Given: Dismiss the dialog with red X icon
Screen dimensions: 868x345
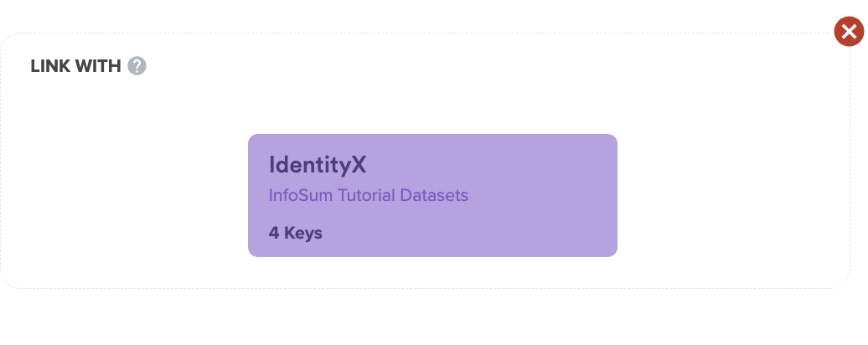Looking at the screenshot, I should tap(849, 32).
